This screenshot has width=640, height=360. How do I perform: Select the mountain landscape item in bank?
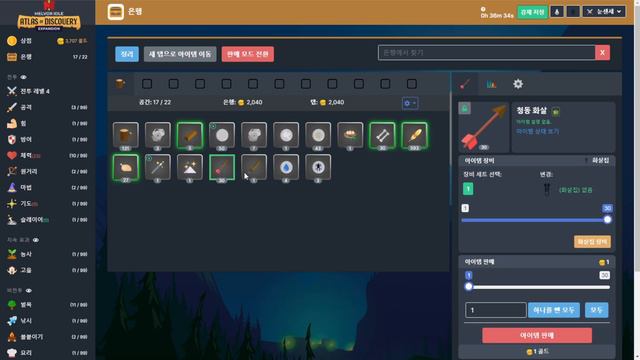click(190, 167)
